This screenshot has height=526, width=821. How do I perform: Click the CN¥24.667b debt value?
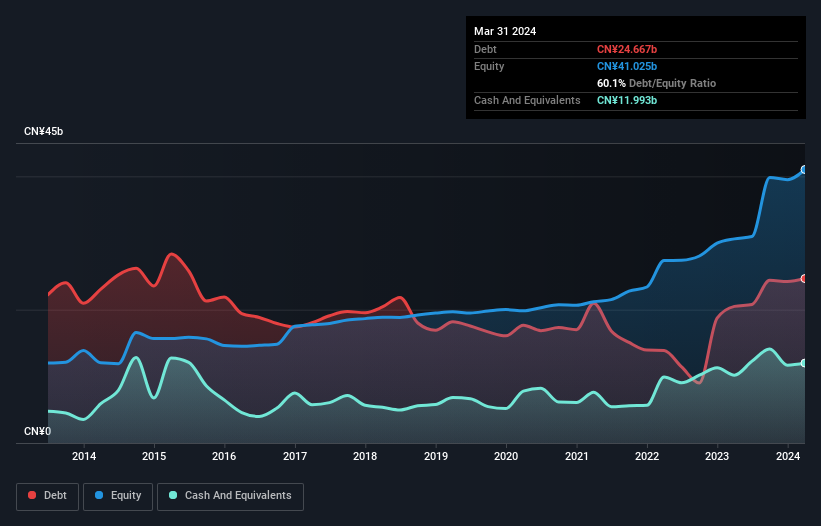click(627, 49)
